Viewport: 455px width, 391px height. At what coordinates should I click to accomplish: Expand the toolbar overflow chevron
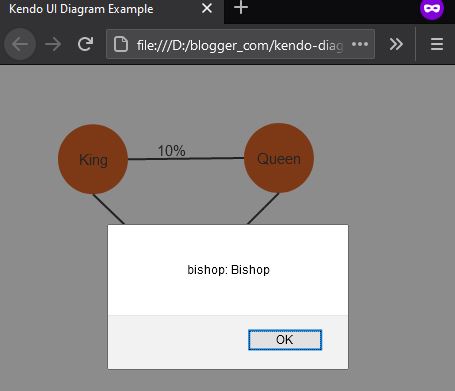[x=396, y=44]
